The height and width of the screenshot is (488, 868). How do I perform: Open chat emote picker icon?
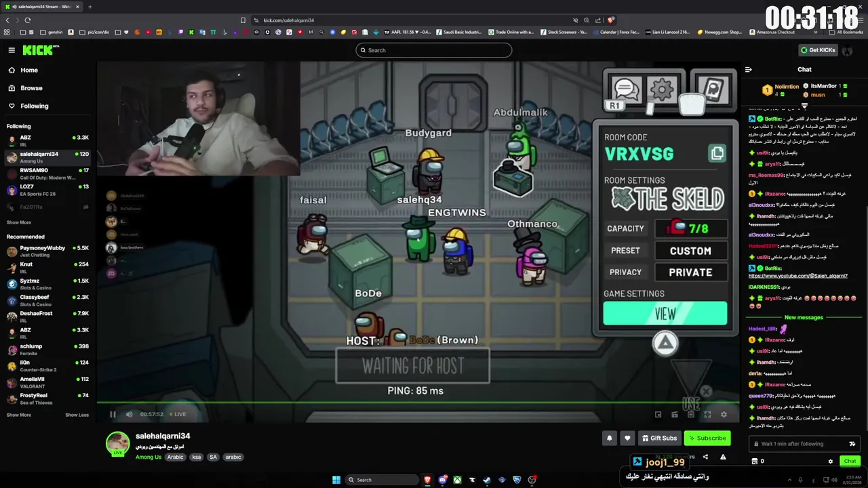(x=852, y=444)
